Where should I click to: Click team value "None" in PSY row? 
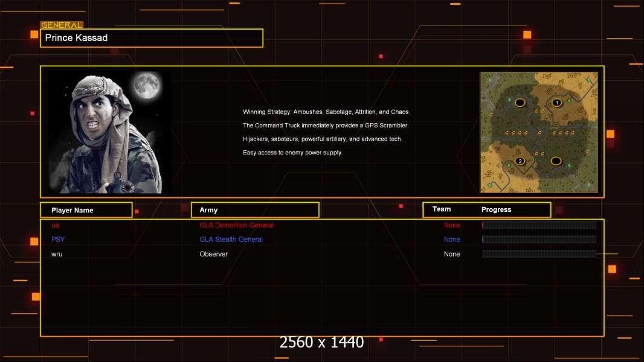pyautogui.click(x=452, y=240)
